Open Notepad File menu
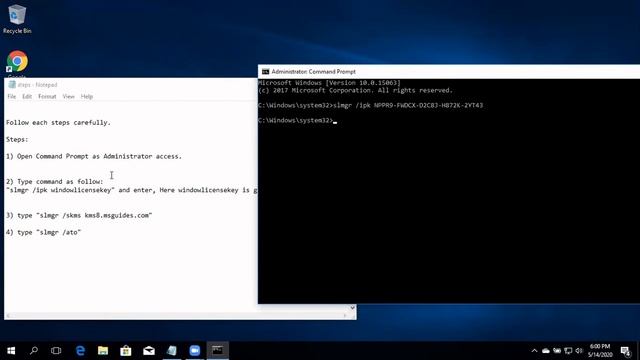Viewport: 640px width, 360px height. tap(11, 96)
